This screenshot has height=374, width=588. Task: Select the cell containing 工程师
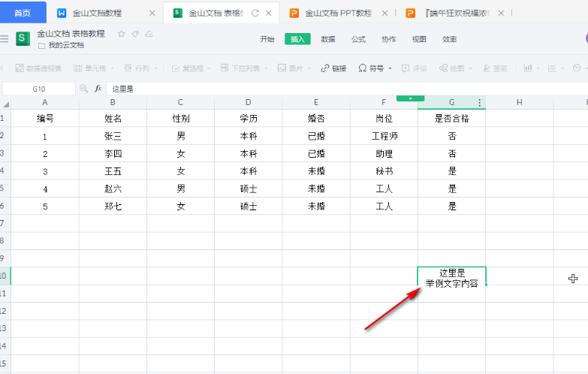click(x=384, y=136)
